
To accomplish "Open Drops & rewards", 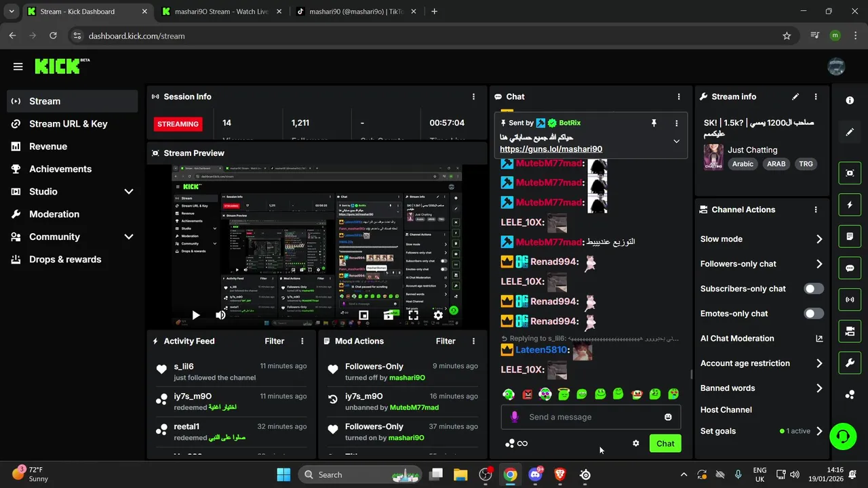I will pyautogui.click(x=73, y=260).
